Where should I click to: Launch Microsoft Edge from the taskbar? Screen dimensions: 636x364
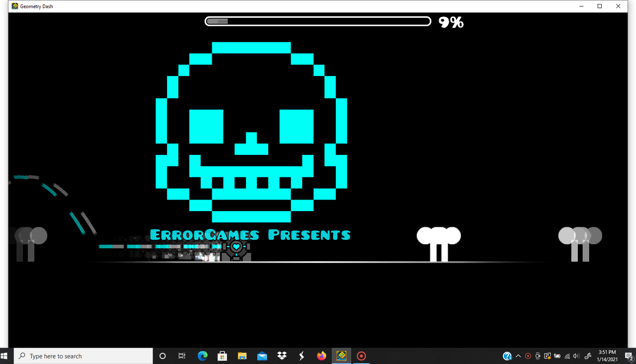(202, 356)
